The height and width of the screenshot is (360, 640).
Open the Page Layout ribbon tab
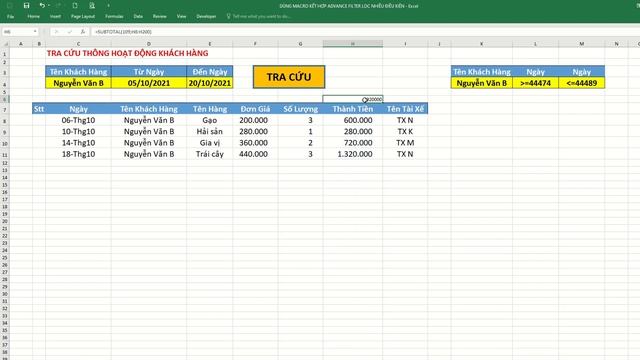83,16
